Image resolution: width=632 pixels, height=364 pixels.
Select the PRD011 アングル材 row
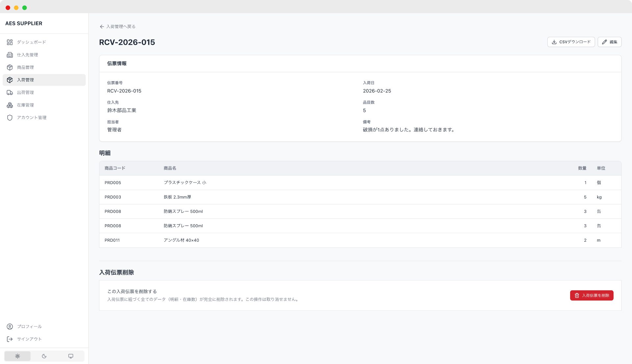tap(360, 240)
